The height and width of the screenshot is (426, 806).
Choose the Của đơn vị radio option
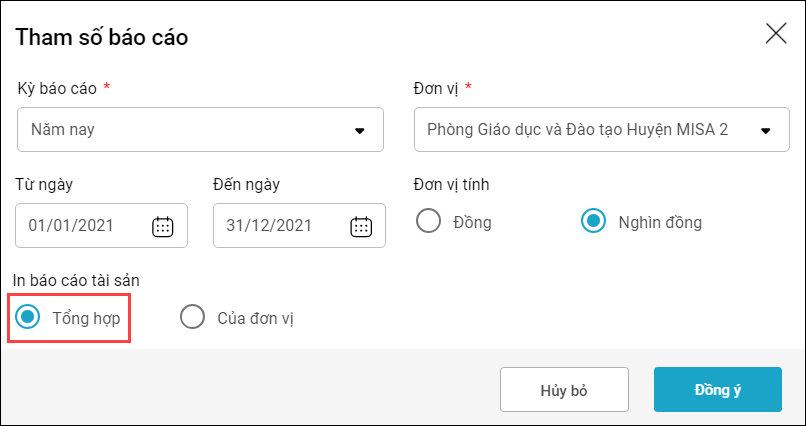point(192,317)
